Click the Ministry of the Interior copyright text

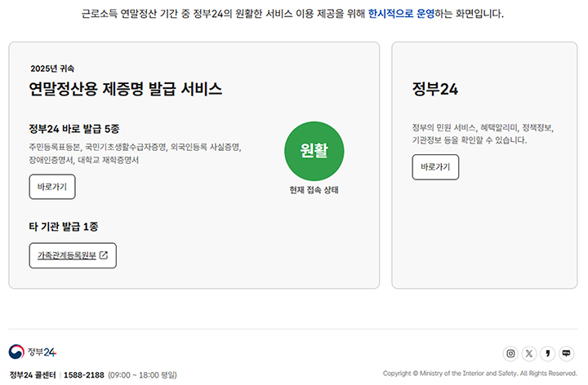coord(479,374)
